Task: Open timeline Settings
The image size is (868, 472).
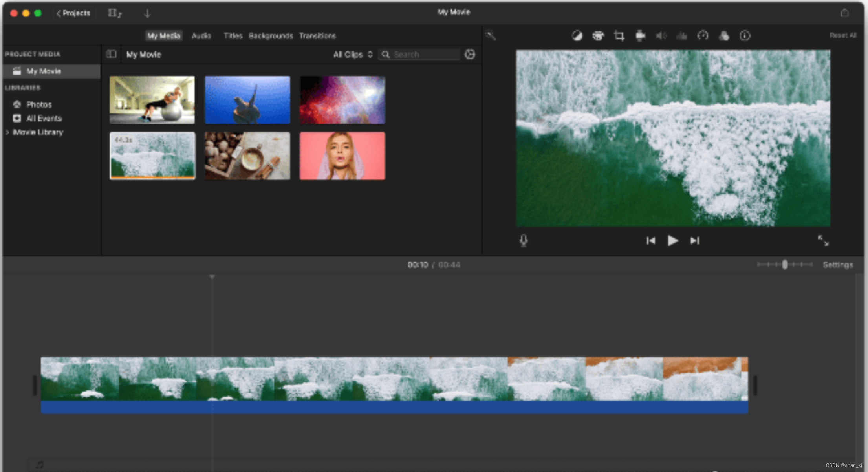Action: (838, 265)
